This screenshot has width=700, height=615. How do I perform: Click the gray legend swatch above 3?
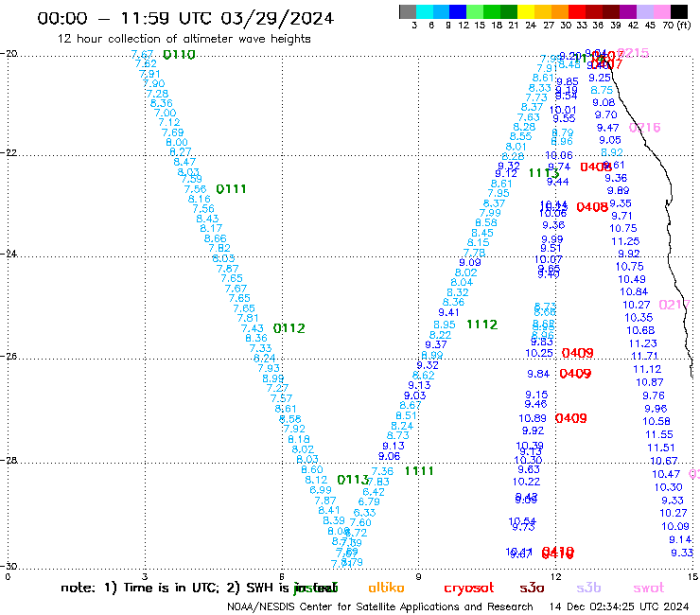pos(408,11)
